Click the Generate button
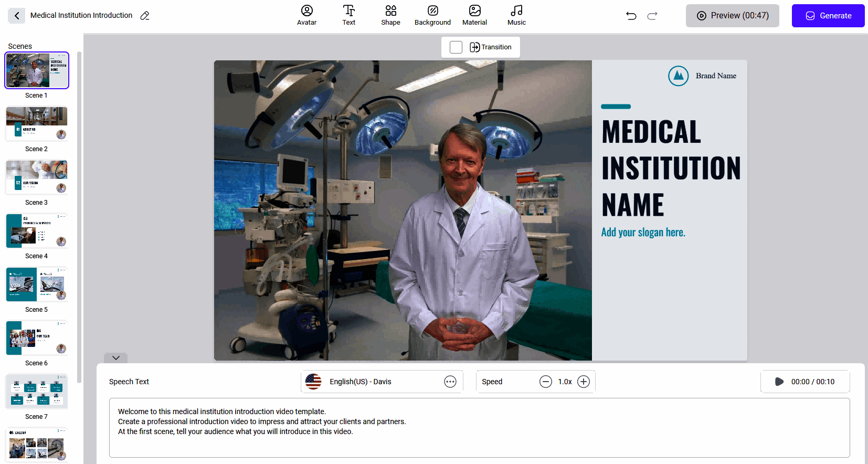Image resolution: width=868 pixels, height=464 pixels. tap(828, 16)
